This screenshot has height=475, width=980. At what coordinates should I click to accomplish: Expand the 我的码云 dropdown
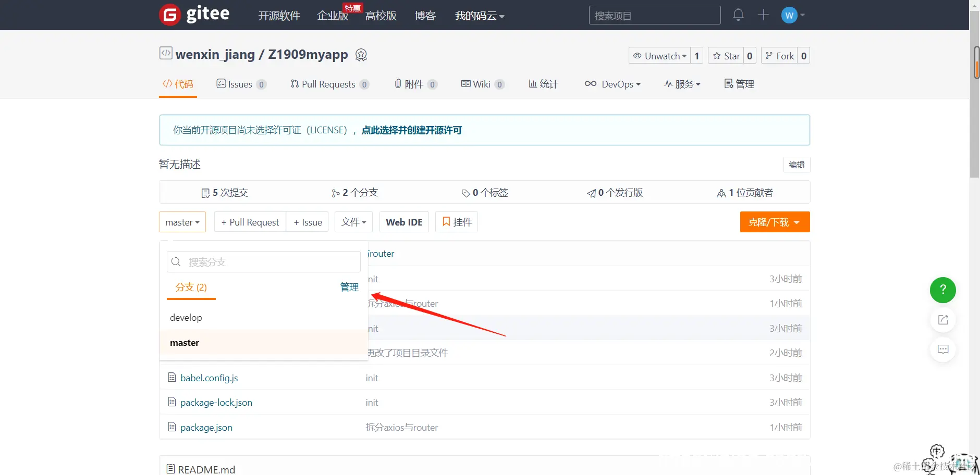point(480,16)
